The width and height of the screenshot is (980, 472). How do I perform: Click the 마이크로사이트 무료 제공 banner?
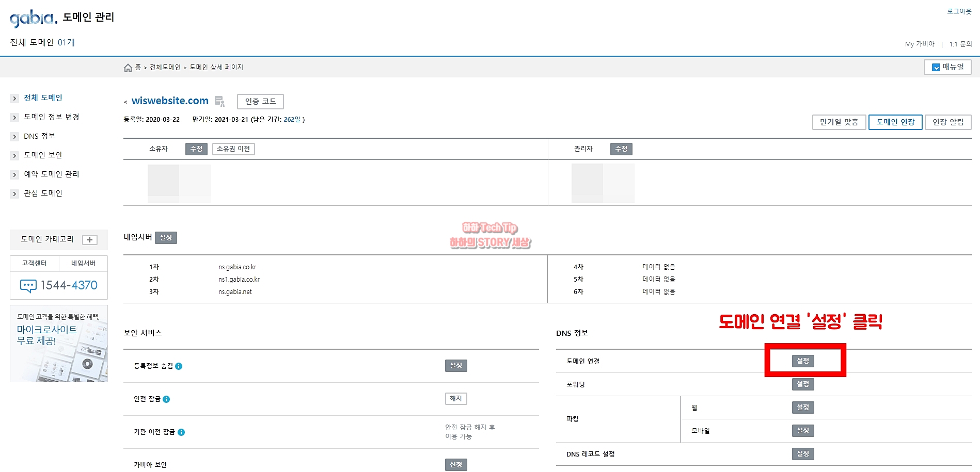(59, 344)
